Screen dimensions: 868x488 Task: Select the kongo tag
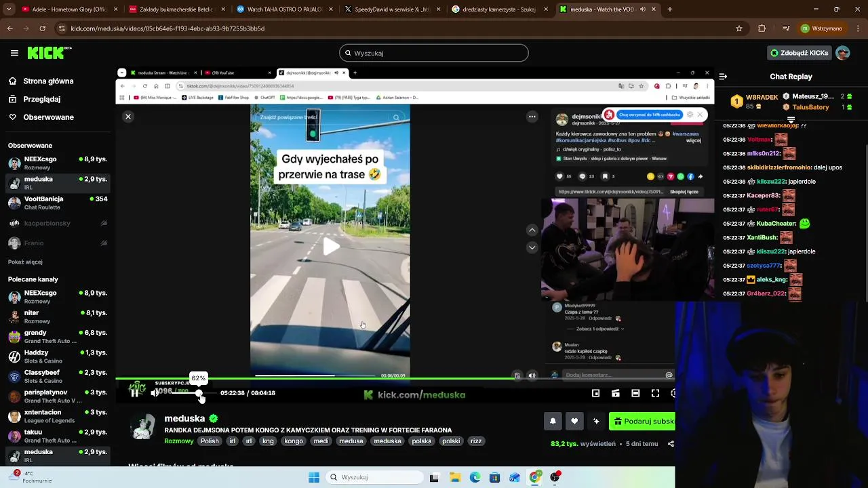click(294, 441)
